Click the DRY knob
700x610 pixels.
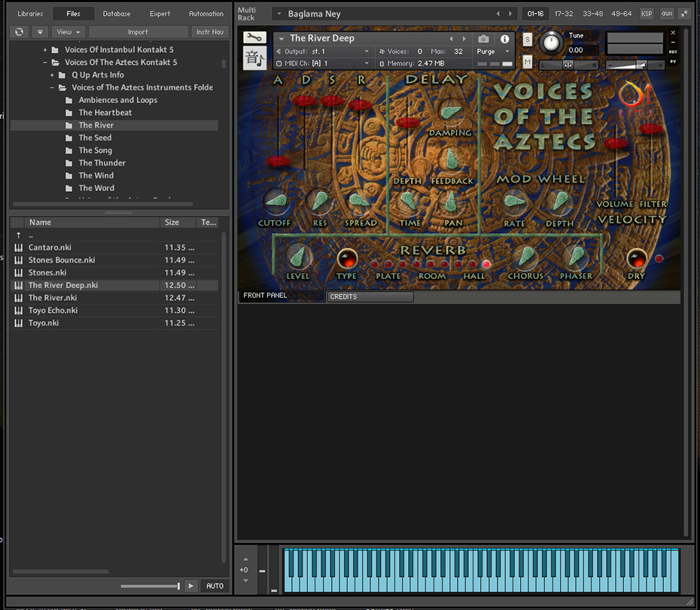(x=637, y=259)
